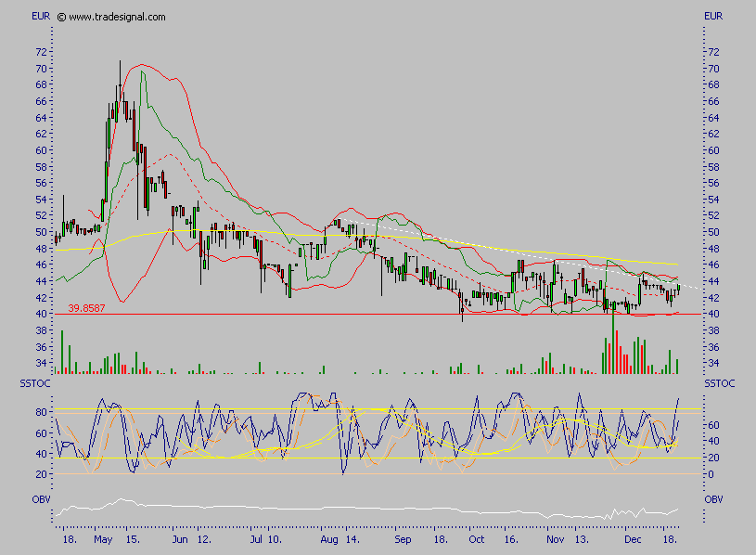The height and width of the screenshot is (555, 756).
Task: Click the SSTOC label on the right axis
Action: pos(719,384)
